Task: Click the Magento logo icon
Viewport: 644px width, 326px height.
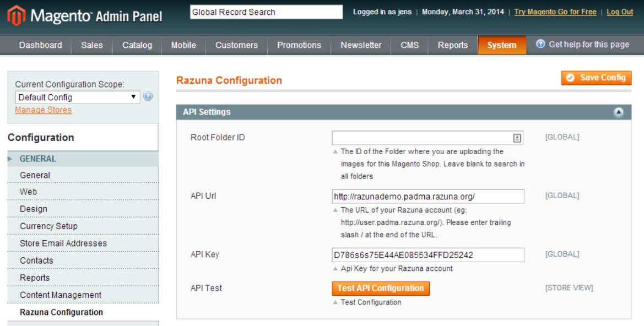Action: pyautogui.click(x=16, y=15)
